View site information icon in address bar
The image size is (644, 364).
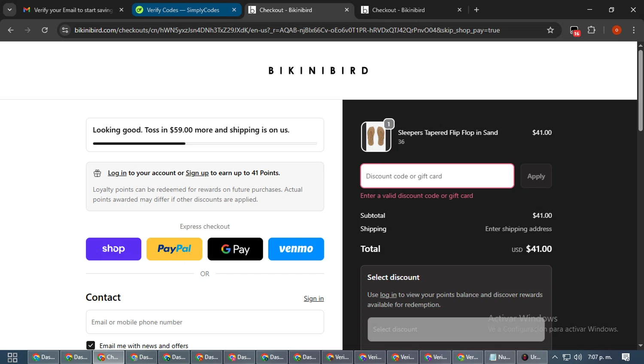click(x=65, y=30)
